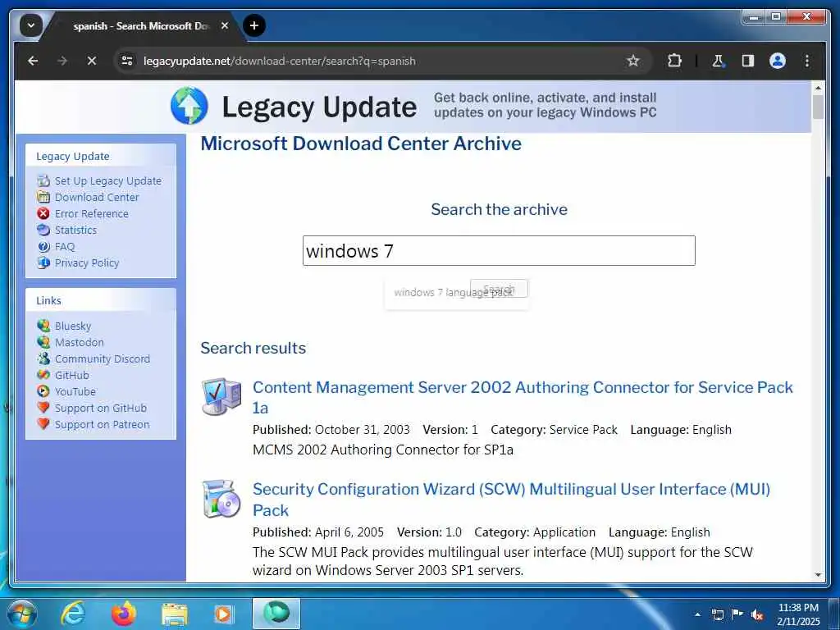Open Support on GitHub link
This screenshot has width=840, height=630.
coord(101,409)
